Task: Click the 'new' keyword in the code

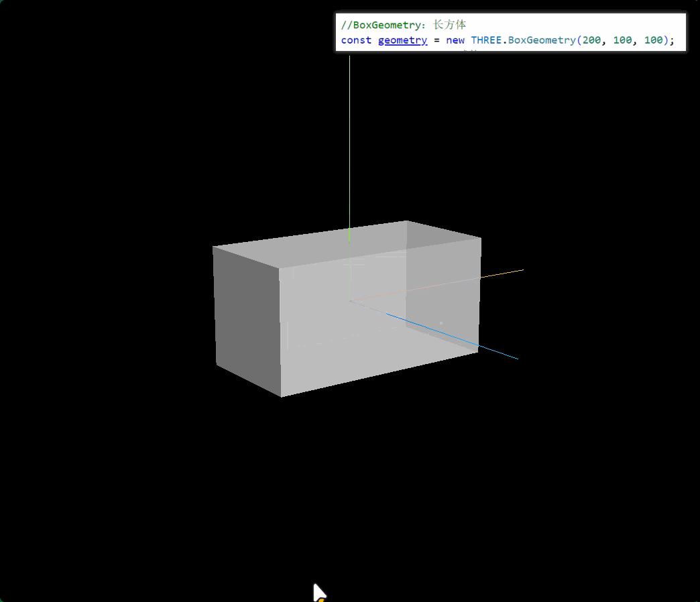Action: click(x=455, y=40)
